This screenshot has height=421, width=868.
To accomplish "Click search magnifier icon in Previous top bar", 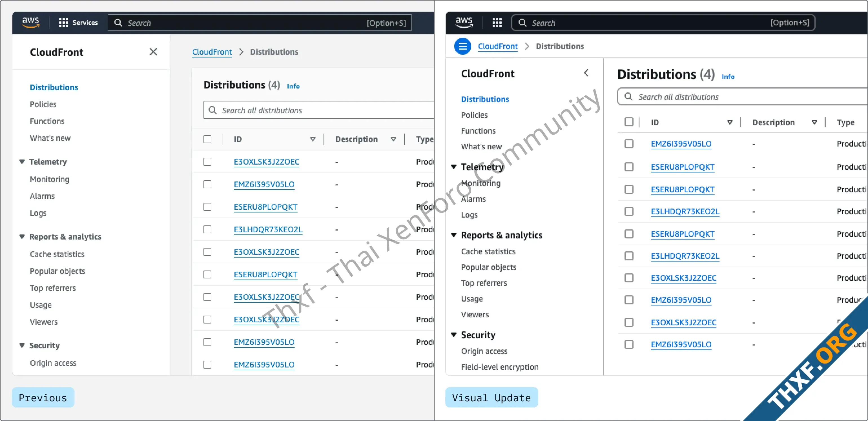I will tap(118, 23).
